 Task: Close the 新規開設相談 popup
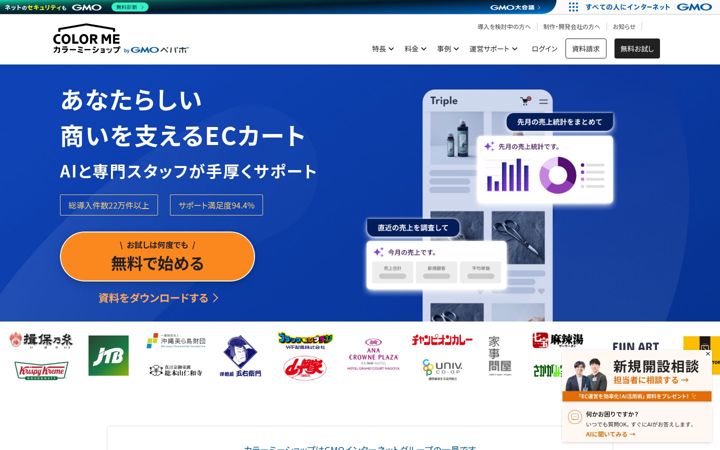(708, 354)
